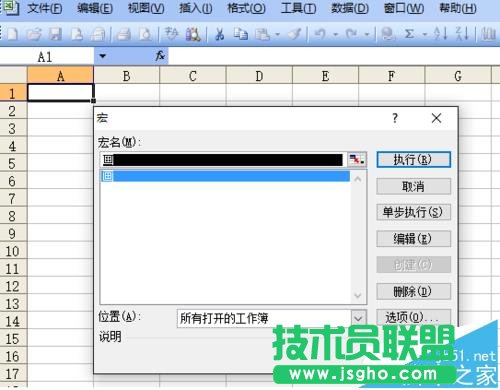Click the Copy toolbar icon
Screen dimensions: 500x390
click(240, 34)
